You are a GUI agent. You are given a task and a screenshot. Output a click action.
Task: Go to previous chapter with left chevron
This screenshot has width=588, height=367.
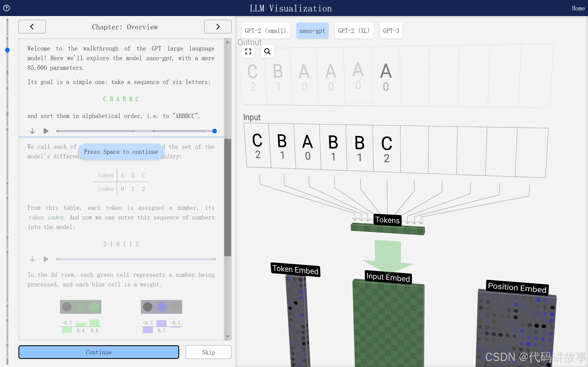click(x=32, y=27)
